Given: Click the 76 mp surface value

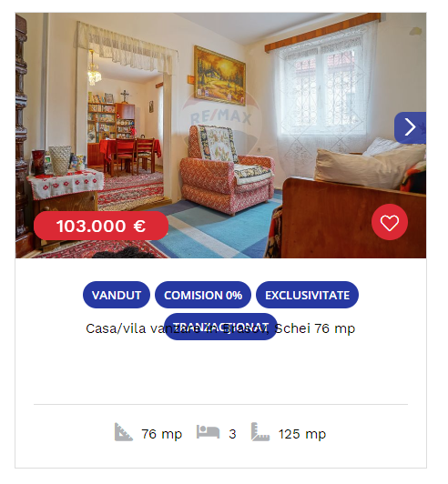Looking at the screenshot, I should (x=162, y=434).
